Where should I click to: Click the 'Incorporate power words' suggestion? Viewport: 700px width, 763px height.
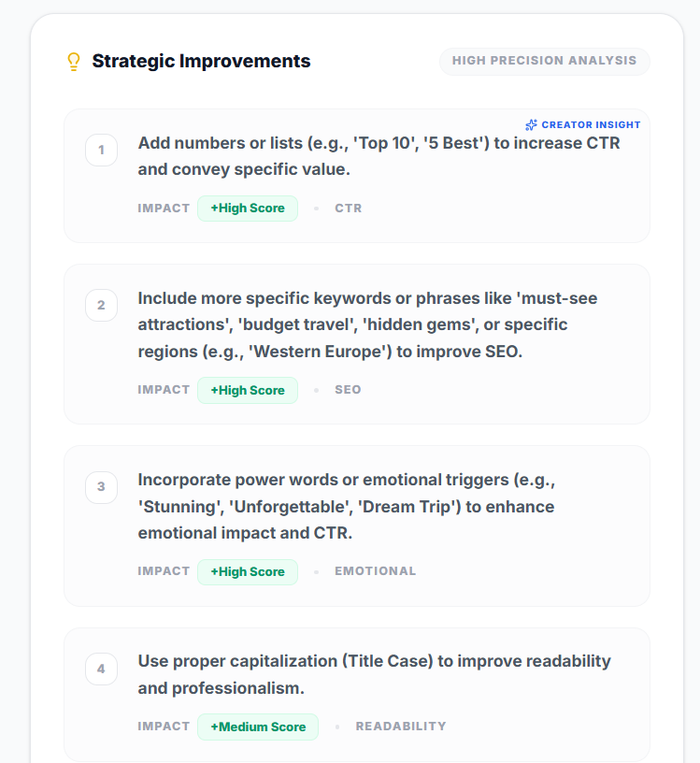coord(347,507)
